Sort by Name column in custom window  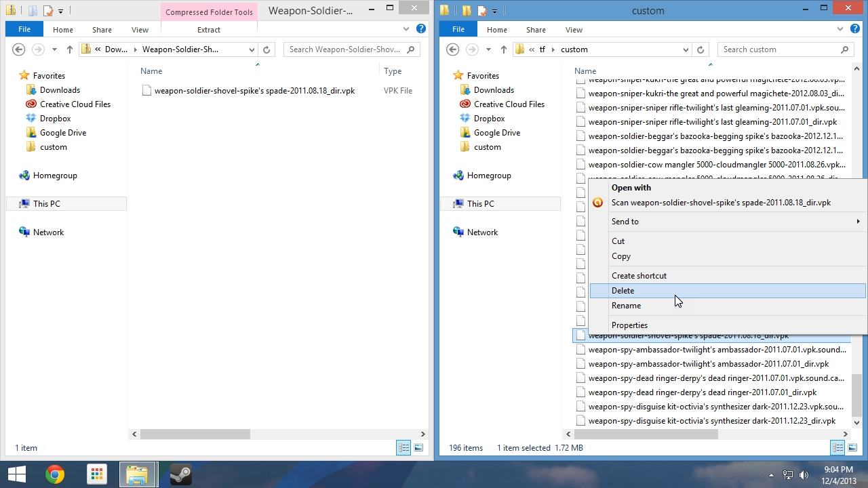tap(585, 71)
